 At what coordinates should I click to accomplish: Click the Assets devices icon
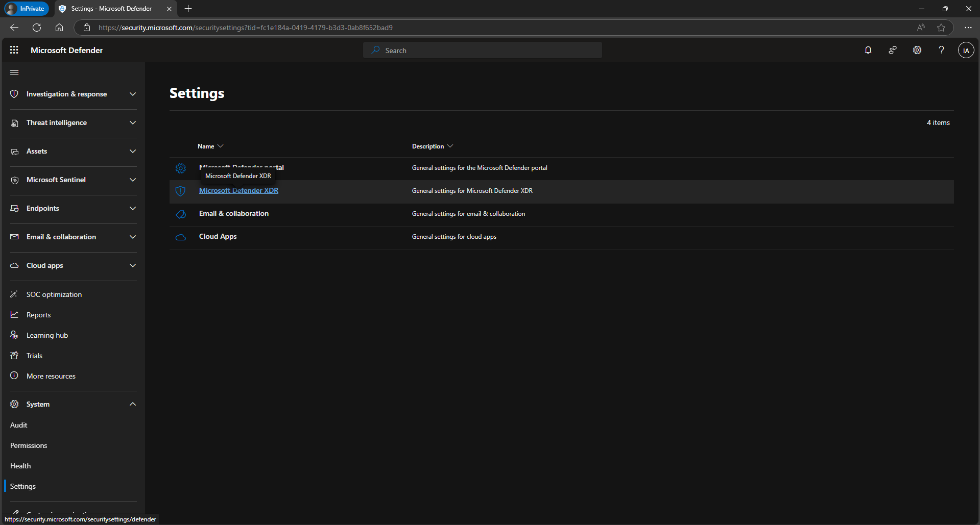point(14,152)
